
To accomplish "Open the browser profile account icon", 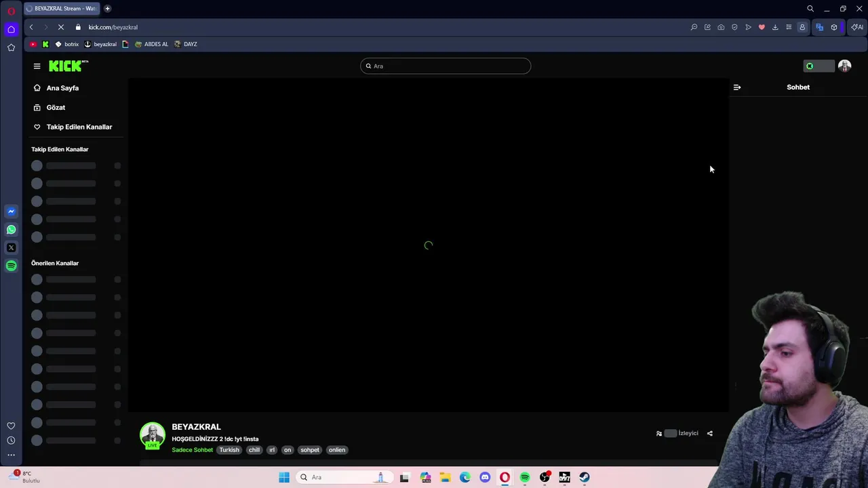I will [802, 27].
